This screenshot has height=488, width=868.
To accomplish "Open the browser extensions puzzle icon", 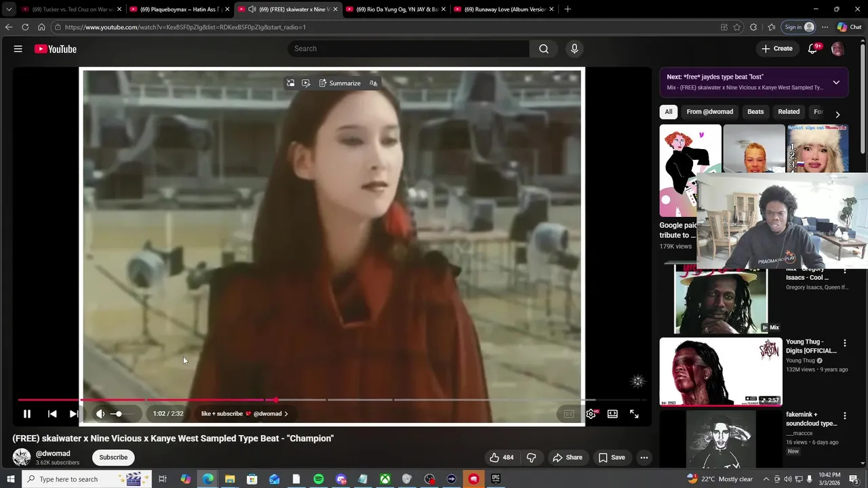I will pos(753,27).
